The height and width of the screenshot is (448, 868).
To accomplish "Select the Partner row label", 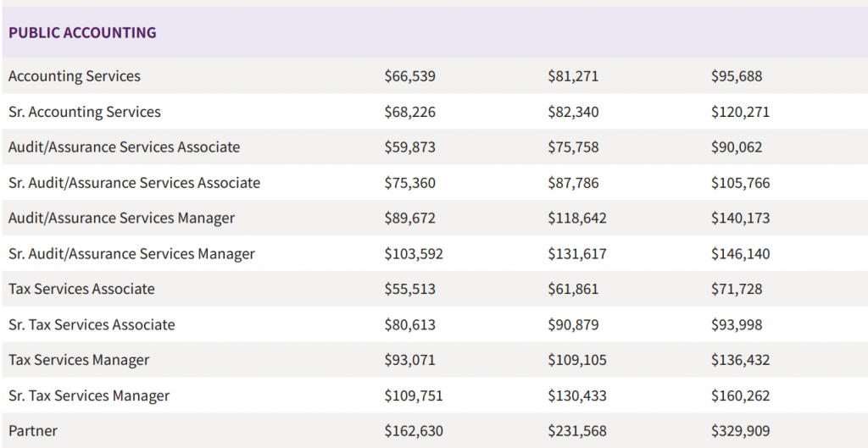I will (x=33, y=432).
